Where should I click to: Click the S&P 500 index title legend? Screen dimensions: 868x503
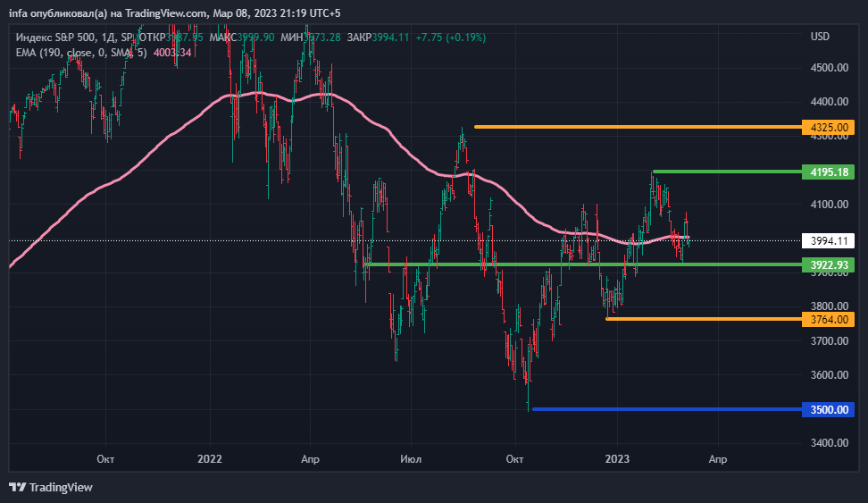tap(74, 38)
